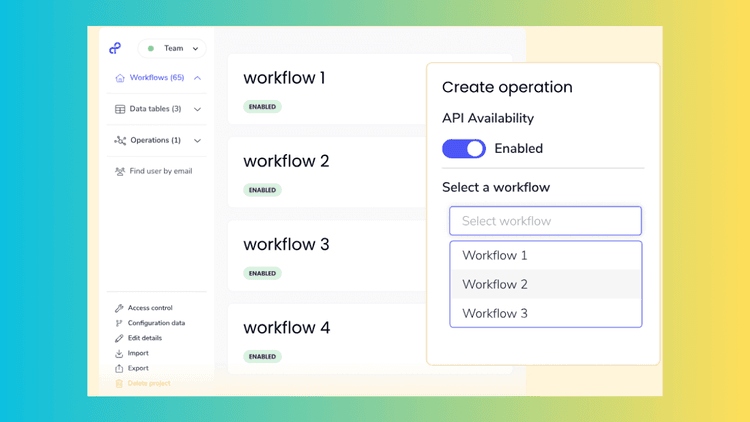Expand the Data tables chevron
Image resolution: width=750 pixels, height=422 pixels.
pos(197,109)
